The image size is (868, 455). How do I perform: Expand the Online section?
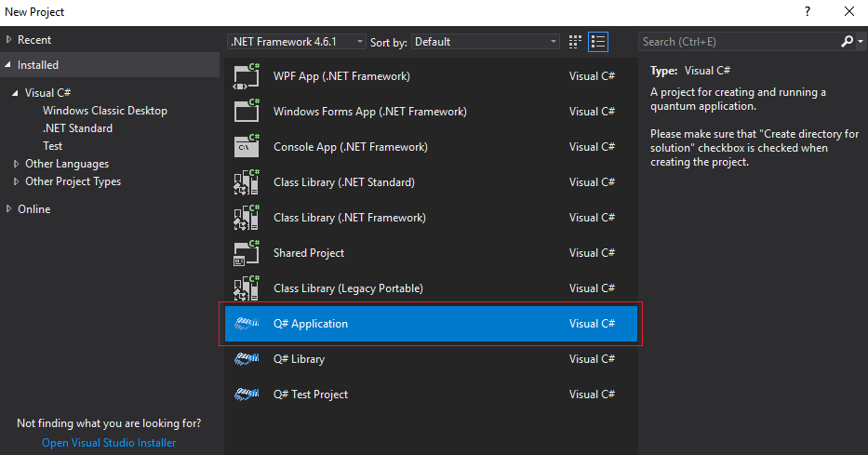click(x=8, y=209)
